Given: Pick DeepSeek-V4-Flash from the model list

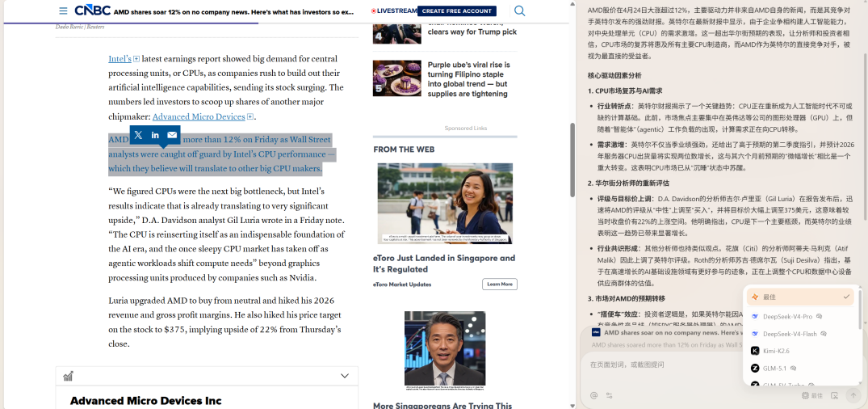Looking at the screenshot, I should pyautogui.click(x=791, y=334).
